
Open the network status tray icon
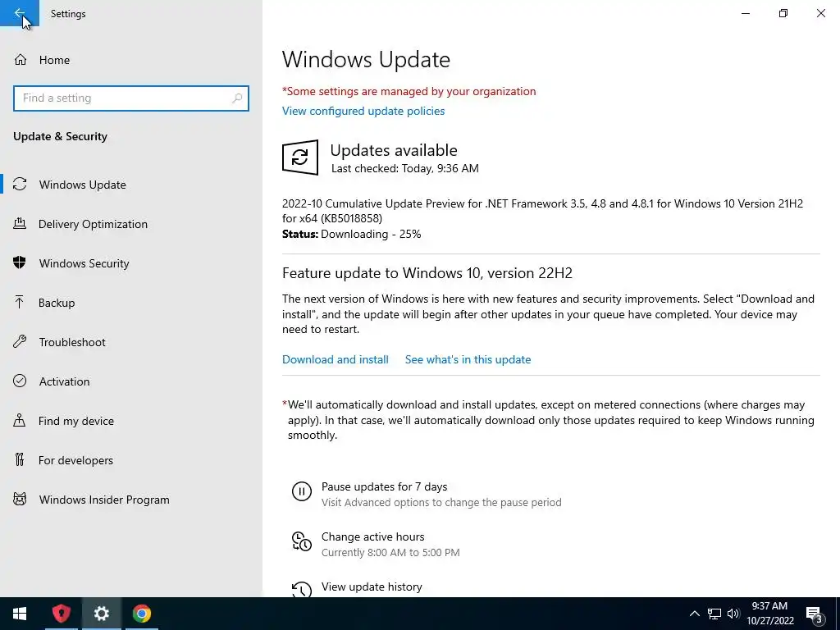click(714, 614)
